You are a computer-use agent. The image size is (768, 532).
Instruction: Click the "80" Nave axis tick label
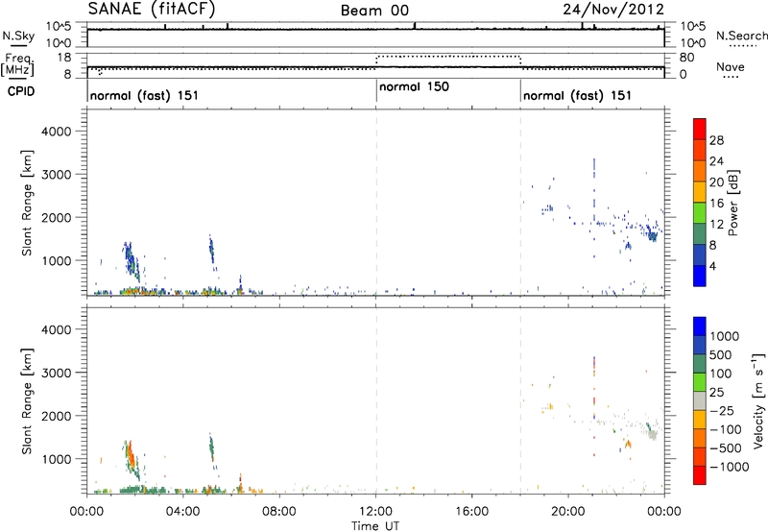point(686,58)
